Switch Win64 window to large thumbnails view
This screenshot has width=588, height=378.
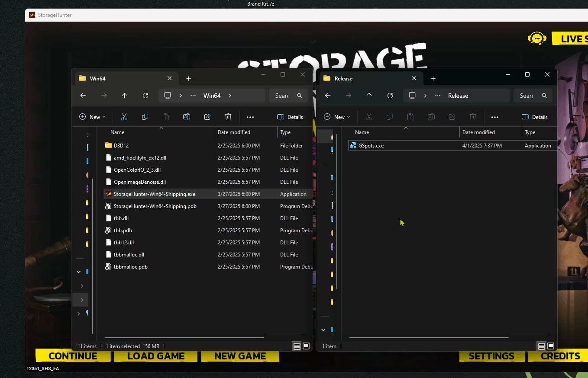pos(306,346)
